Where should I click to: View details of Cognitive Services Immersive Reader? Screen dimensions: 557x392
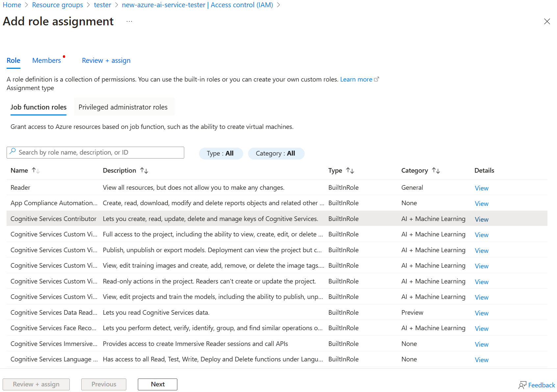tap(482, 344)
